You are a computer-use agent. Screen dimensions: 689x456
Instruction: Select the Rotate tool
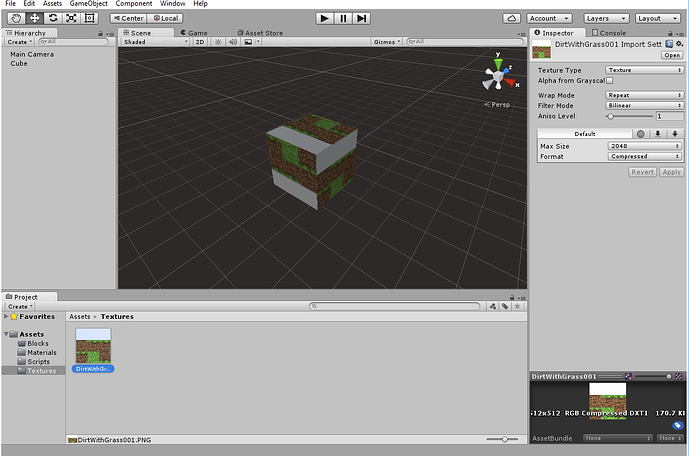tap(53, 18)
